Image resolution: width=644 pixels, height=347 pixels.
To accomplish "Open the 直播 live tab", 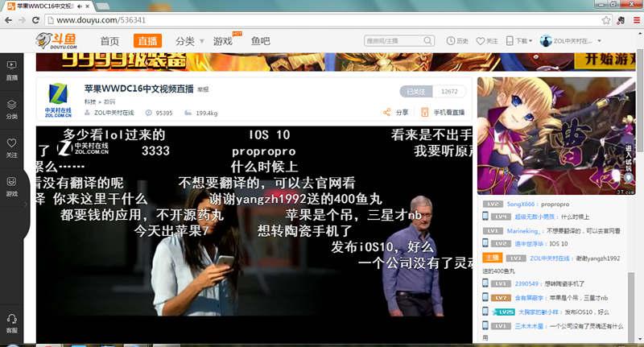I will (147, 40).
